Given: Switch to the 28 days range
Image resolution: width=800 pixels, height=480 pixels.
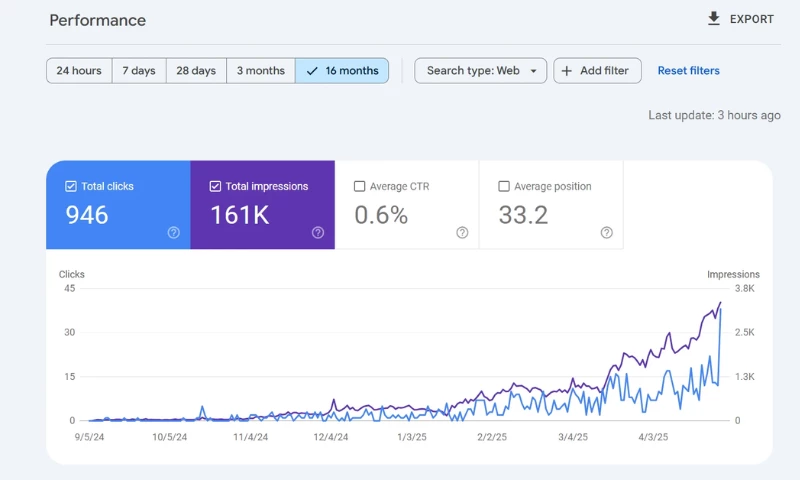Looking at the screenshot, I should click(x=196, y=71).
